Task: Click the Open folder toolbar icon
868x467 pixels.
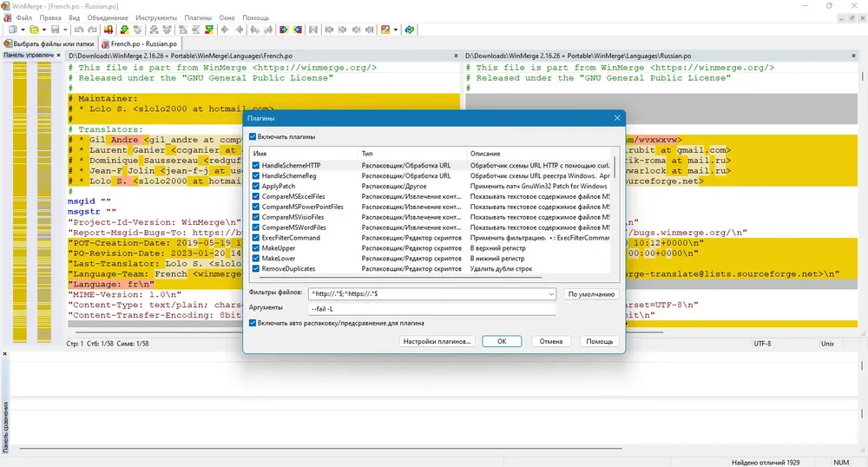Action: pyautogui.click(x=34, y=30)
